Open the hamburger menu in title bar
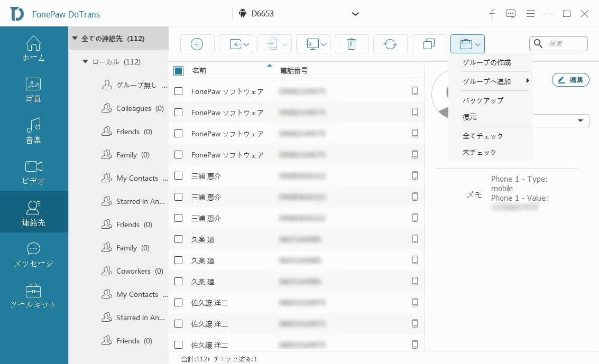The width and height of the screenshot is (599, 364). (530, 14)
